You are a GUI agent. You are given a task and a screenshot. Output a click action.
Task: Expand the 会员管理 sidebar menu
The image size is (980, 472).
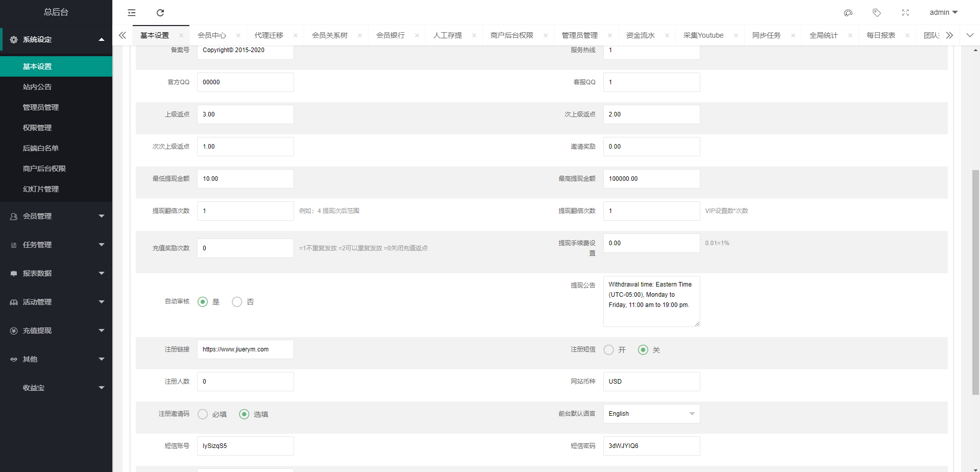coord(56,216)
